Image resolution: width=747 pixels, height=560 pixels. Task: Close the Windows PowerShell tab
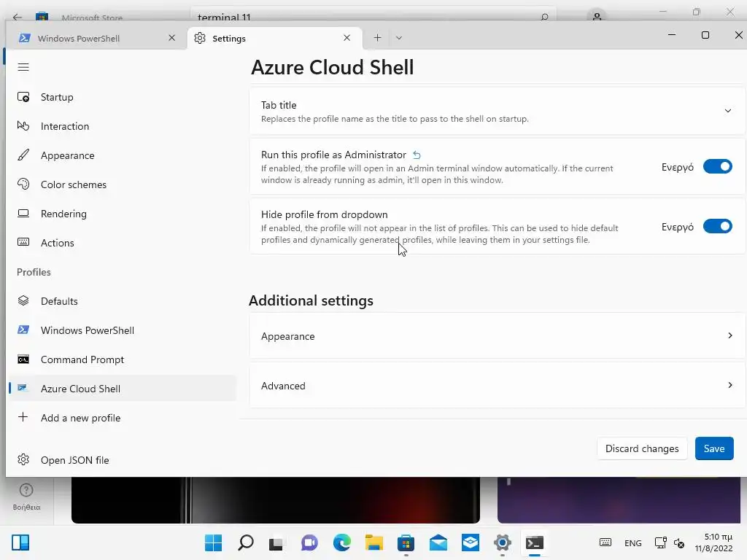[x=172, y=38]
